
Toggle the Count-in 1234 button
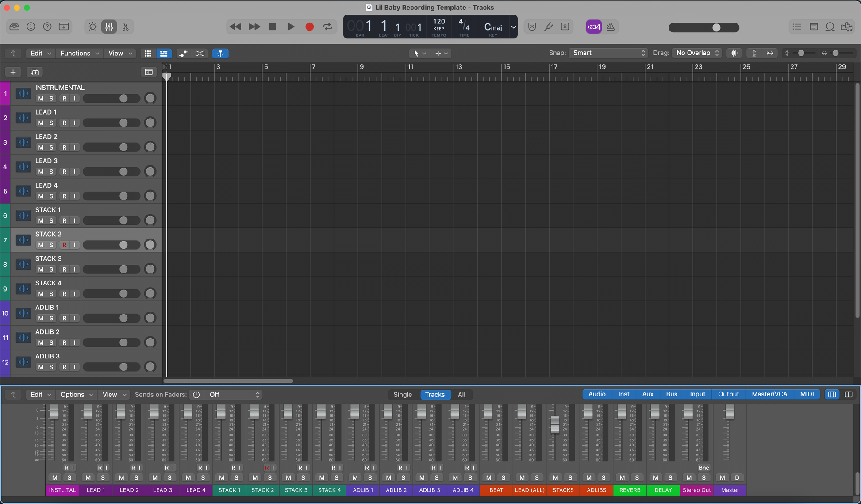[x=593, y=27]
